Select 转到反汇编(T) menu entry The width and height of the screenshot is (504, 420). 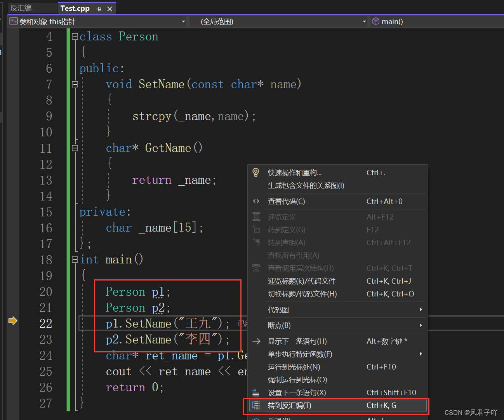click(x=338, y=405)
